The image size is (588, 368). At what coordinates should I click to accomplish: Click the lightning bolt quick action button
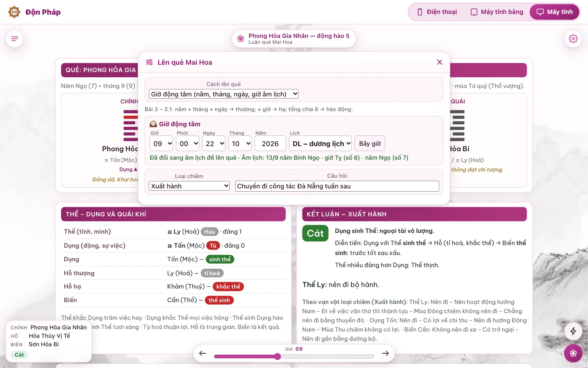[573, 331]
